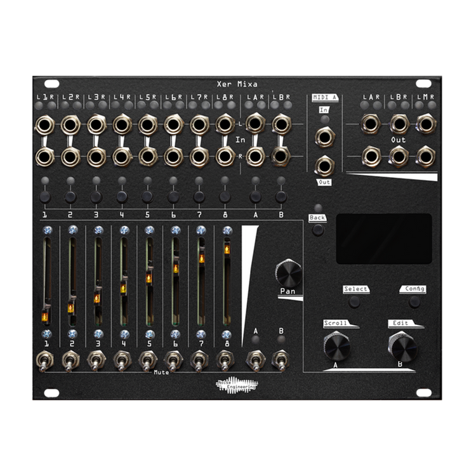Click the black OLED display screen

(x=384, y=238)
